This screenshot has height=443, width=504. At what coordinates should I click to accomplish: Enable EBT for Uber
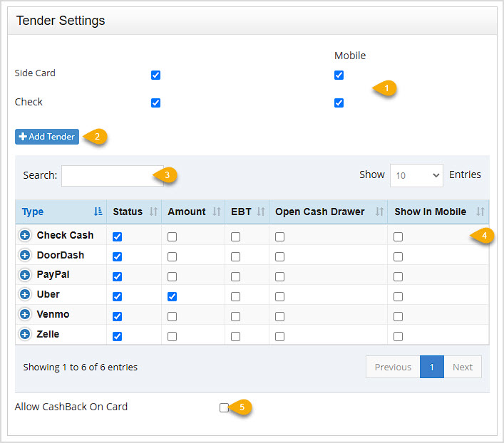(x=235, y=296)
